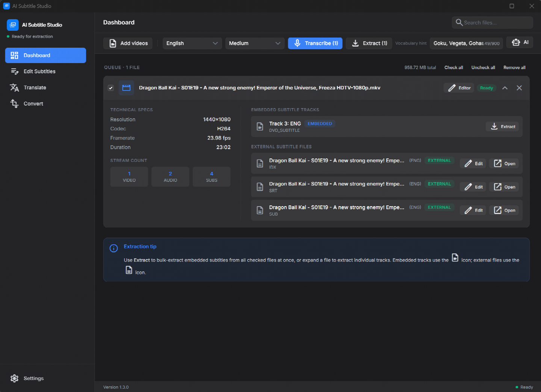The height and width of the screenshot is (392, 541).
Task: Open the Editor for the mkv file
Action: click(459, 88)
